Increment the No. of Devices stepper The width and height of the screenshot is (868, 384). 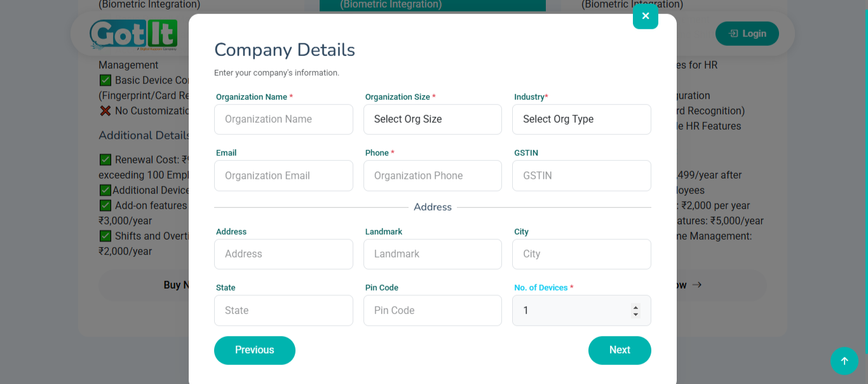coord(635,307)
